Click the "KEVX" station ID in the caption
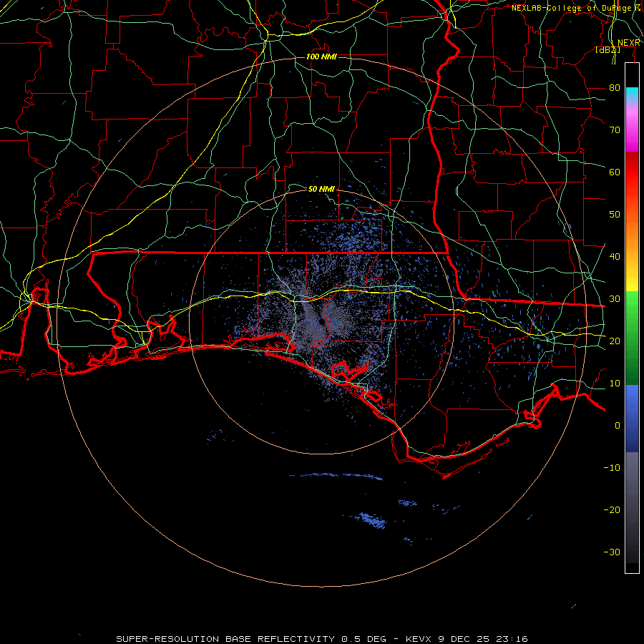644x644 pixels. pyautogui.click(x=419, y=639)
